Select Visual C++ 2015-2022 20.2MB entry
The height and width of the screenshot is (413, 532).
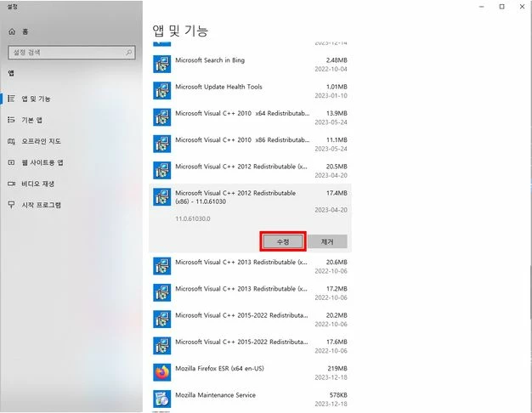pyautogui.click(x=250, y=320)
